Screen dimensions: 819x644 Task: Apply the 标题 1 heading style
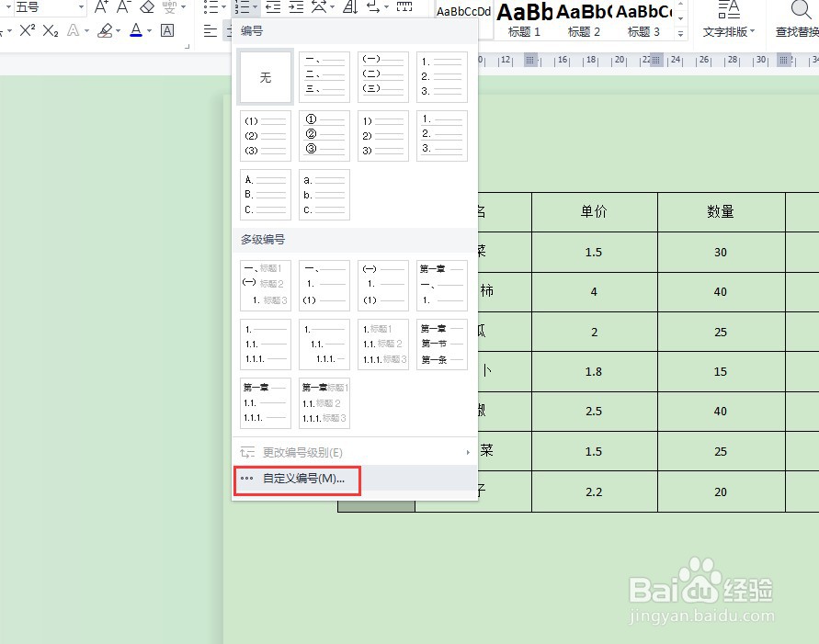(x=525, y=17)
